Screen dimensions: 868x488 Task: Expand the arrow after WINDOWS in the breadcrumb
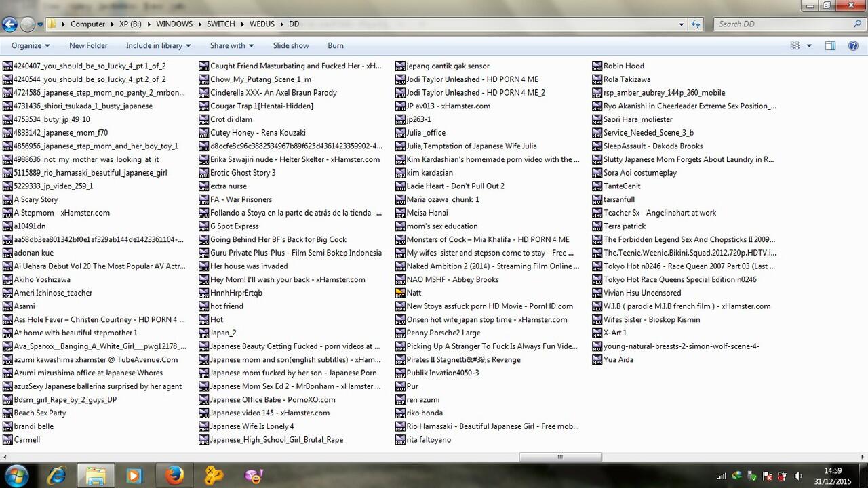pos(200,24)
